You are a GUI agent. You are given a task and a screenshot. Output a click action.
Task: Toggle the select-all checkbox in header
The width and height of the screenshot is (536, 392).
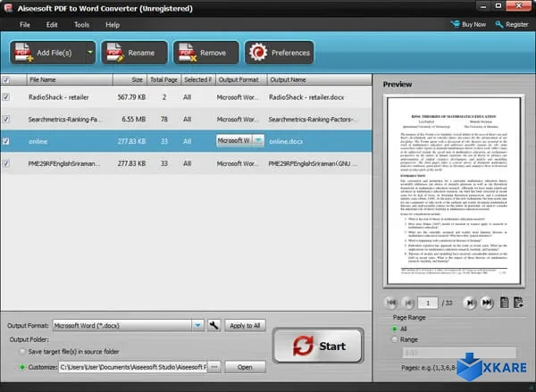[x=6, y=80]
